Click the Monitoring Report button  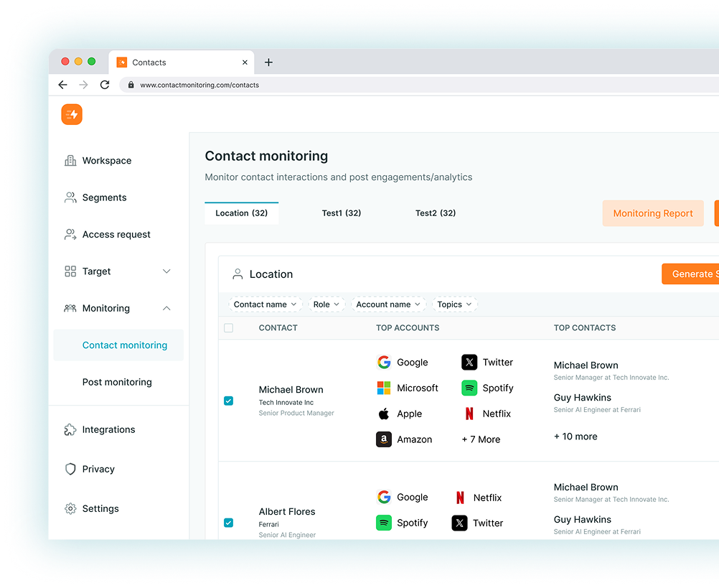click(653, 213)
